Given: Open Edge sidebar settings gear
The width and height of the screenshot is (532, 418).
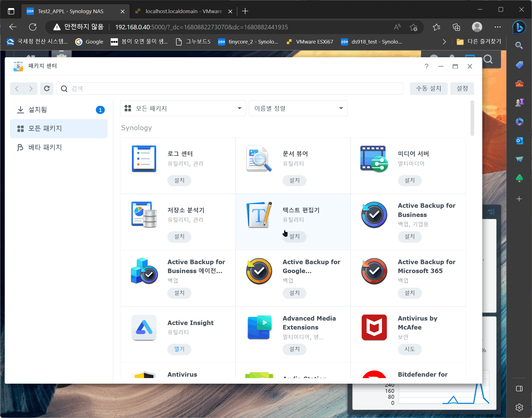Looking at the screenshot, I should pyautogui.click(x=519, y=407).
